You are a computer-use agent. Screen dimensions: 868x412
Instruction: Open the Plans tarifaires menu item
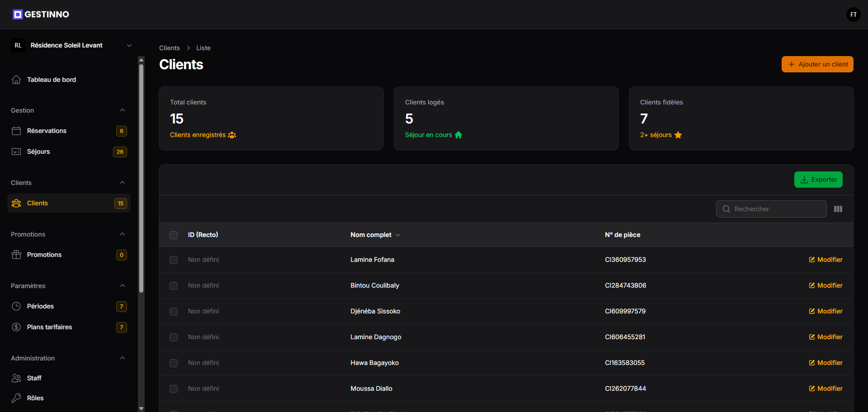coord(69,327)
